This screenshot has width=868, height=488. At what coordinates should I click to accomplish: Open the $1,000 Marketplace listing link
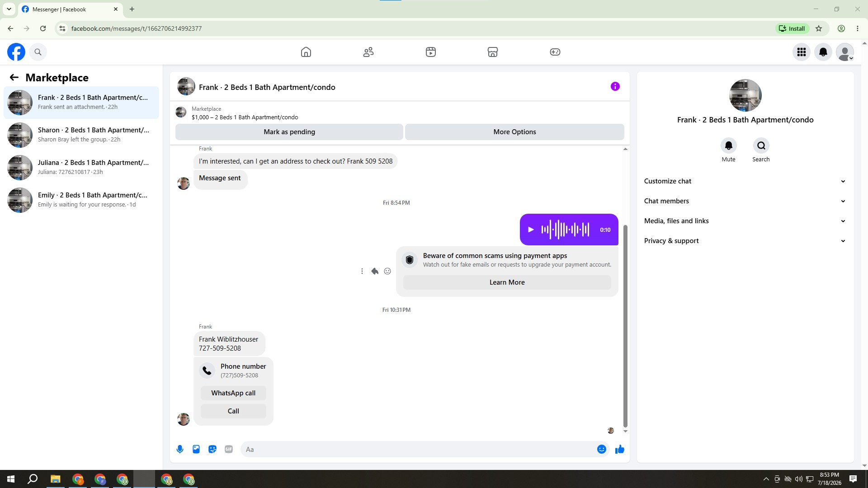245,117
